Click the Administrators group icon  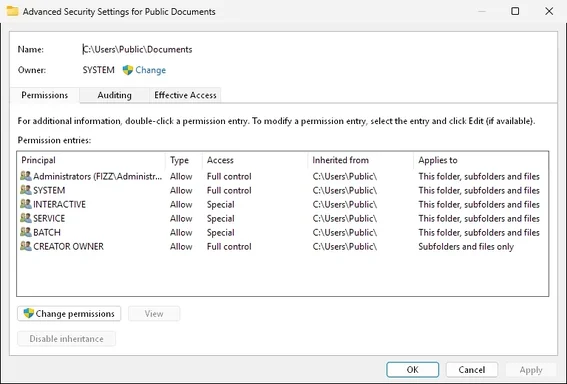pyautogui.click(x=26, y=176)
